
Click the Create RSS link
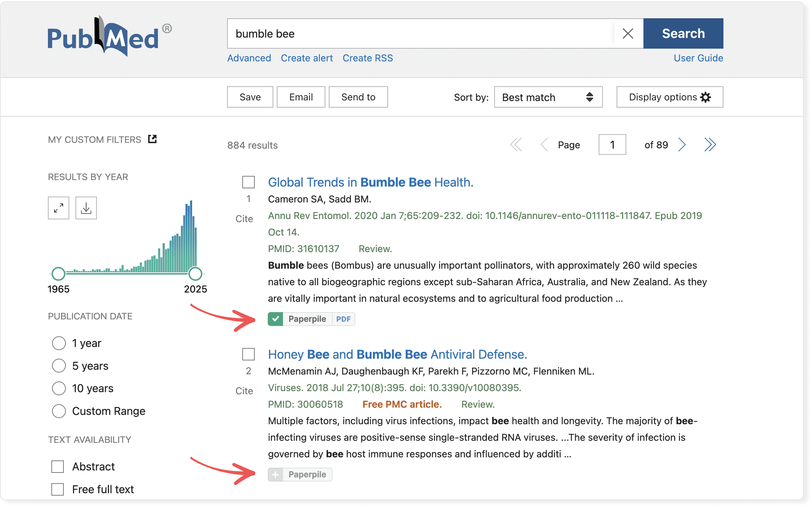pos(367,58)
